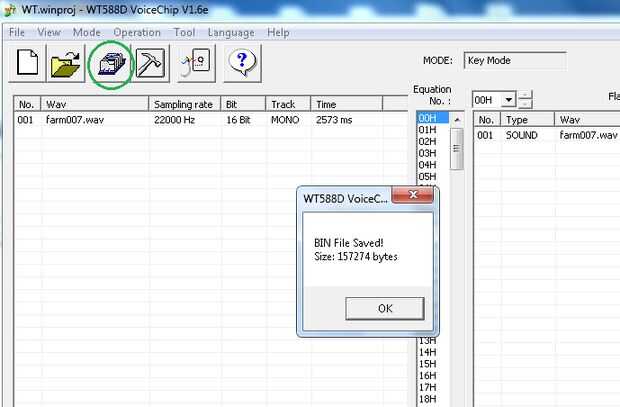Click the 22000 Hz sampling rate cell
This screenshot has width=620, height=407.
pyautogui.click(x=174, y=119)
